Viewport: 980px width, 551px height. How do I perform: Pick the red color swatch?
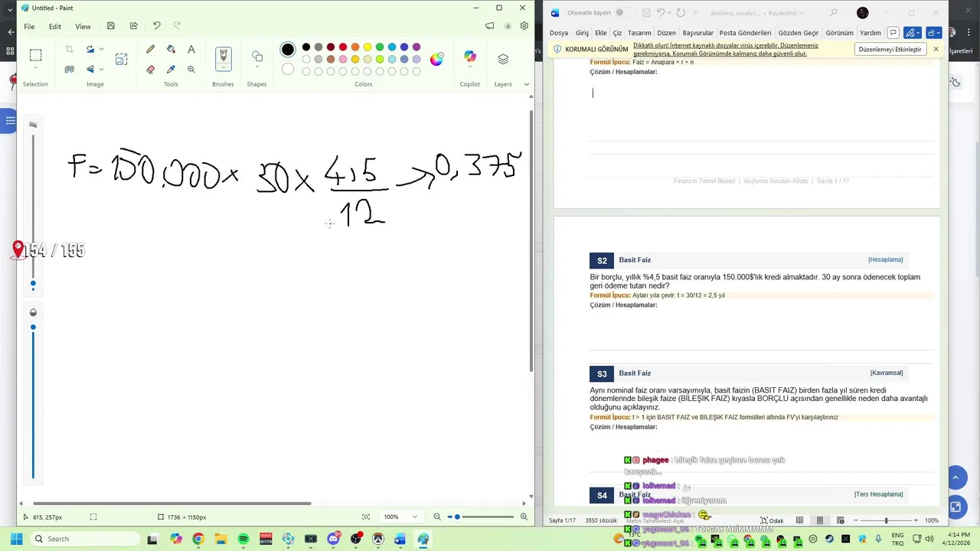click(343, 47)
